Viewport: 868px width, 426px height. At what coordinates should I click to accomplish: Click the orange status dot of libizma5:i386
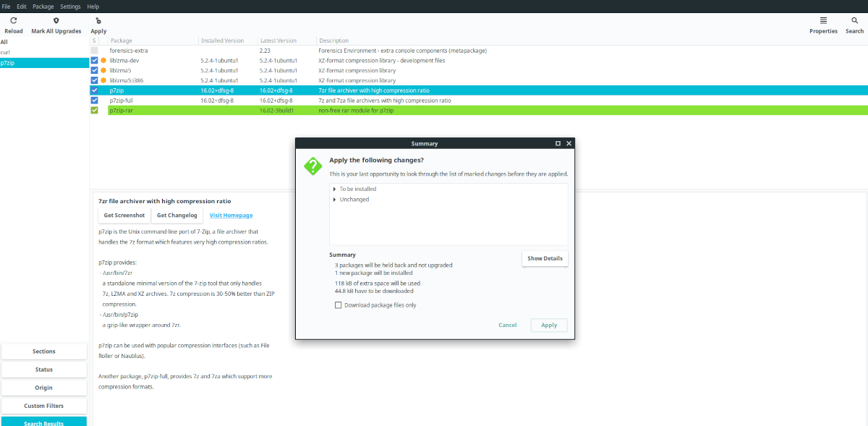pos(103,80)
